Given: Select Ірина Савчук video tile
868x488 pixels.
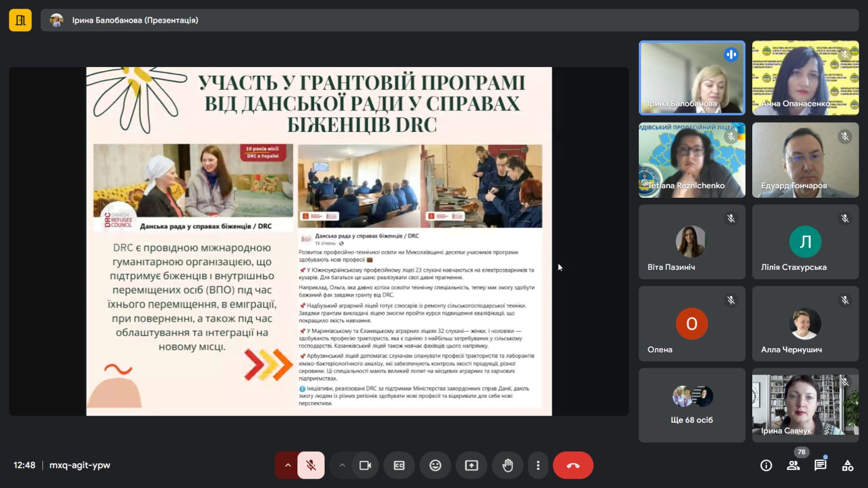Looking at the screenshot, I should tap(806, 405).
